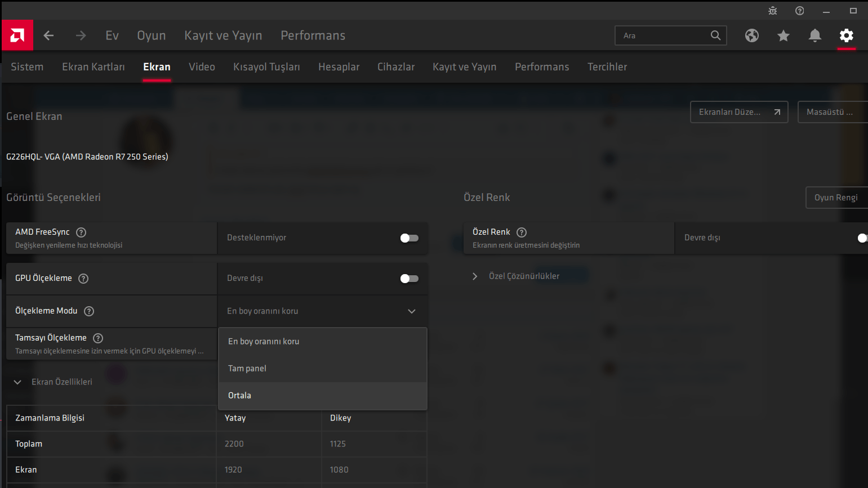The height and width of the screenshot is (488, 868).
Task: Open 'Kayıt ve Yayın' top menu
Action: tap(223, 35)
